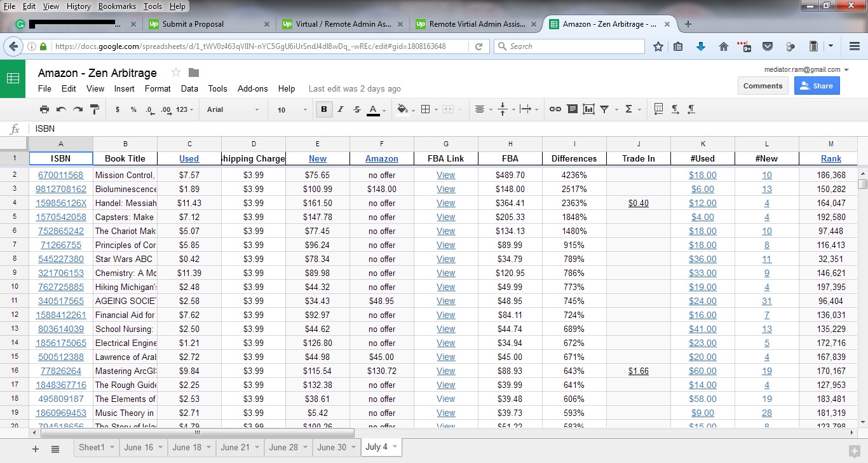Open the Sheets File menu
The height and width of the screenshot is (463, 868).
[44, 88]
